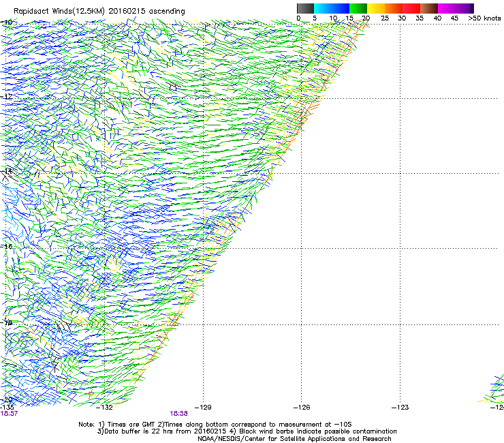This screenshot has width=504, height=443.
Task: Click the '45' legend scale value
Action: point(454,18)
